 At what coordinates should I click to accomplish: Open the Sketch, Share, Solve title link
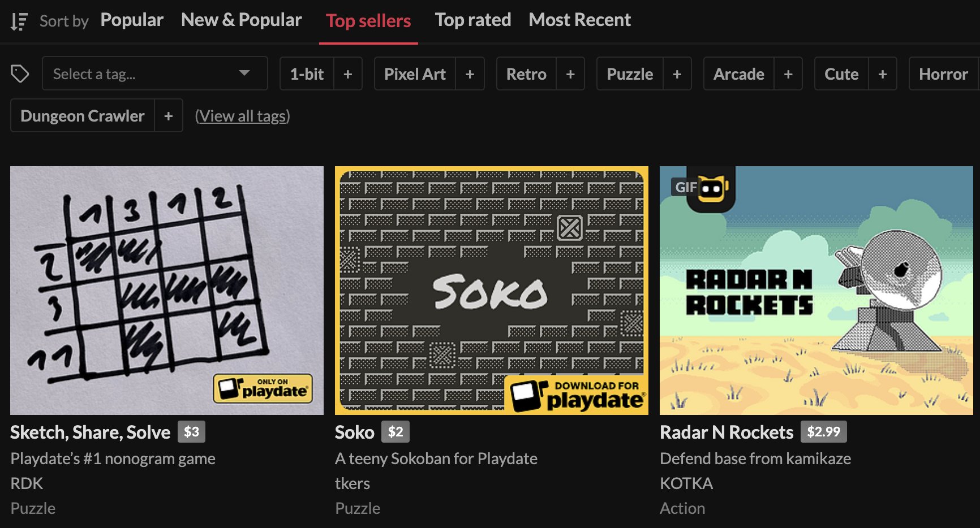click(x=90, y=432)
